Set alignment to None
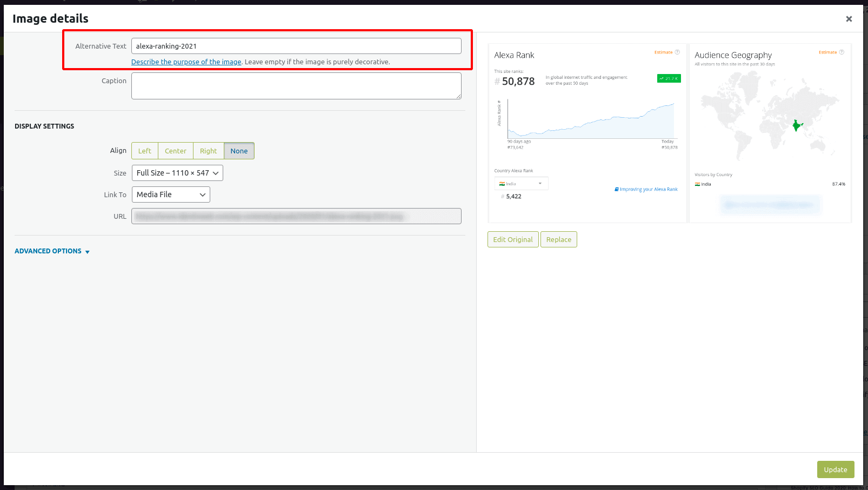 click(239, 151)
